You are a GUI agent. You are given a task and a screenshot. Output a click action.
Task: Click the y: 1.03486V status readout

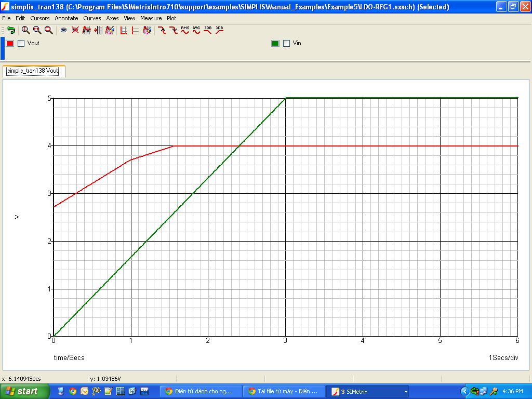pyautogui.click(x=105, y=379)
